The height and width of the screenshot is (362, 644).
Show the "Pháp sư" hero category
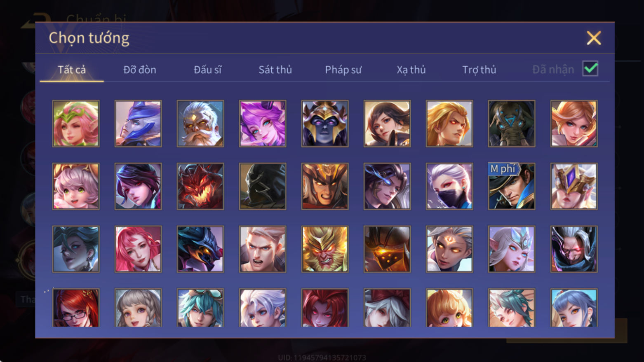343,70
